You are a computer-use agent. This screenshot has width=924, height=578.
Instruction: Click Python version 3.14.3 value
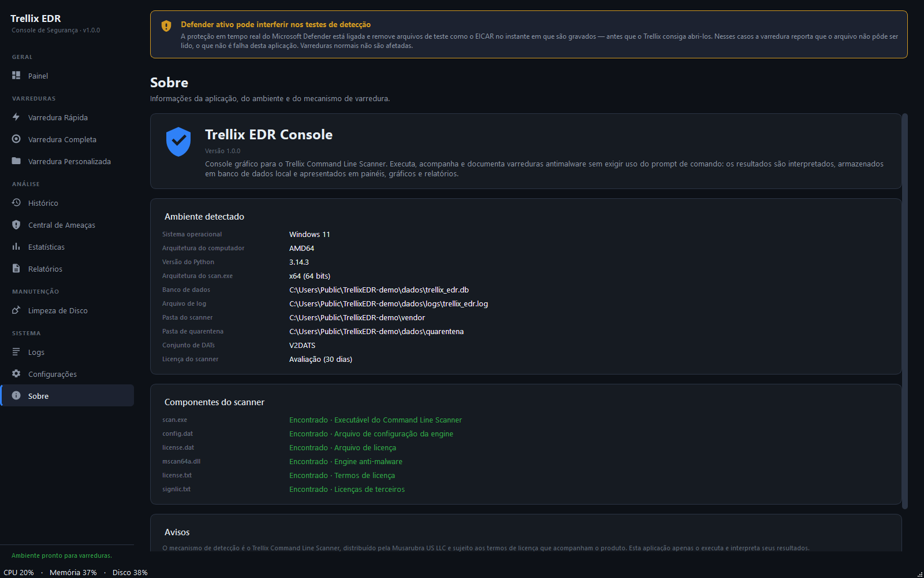[299, 262]
